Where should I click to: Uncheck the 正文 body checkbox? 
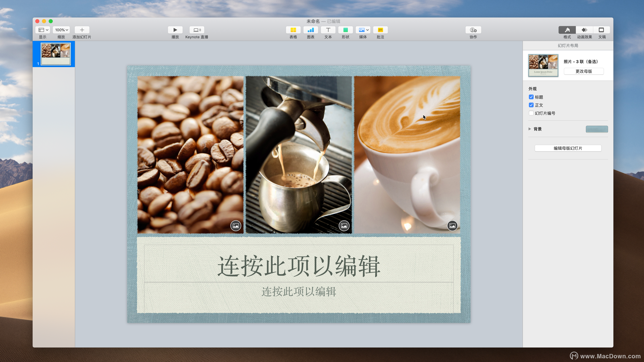[531, 105]
